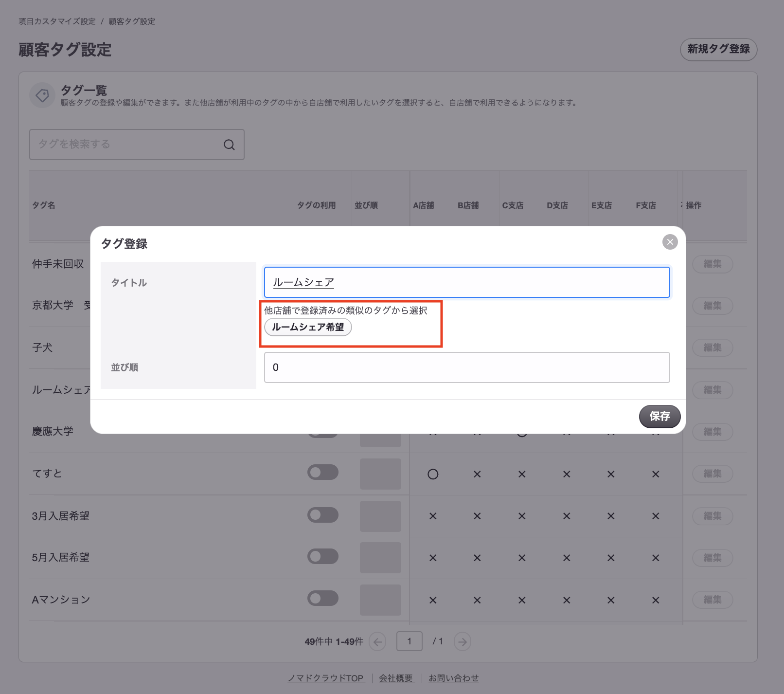784x694 pixels.
Task: Select the 慶應大学 tag name
Action: (53, 431)
